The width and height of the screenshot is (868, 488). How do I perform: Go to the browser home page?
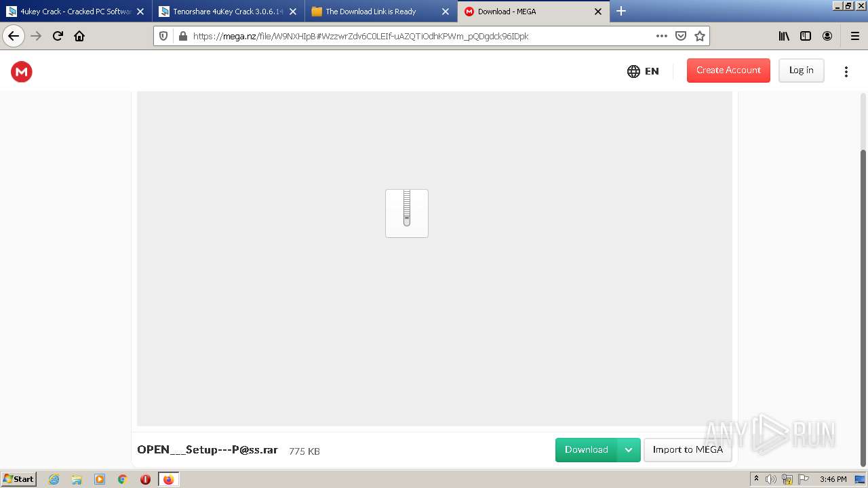[79, 36]
